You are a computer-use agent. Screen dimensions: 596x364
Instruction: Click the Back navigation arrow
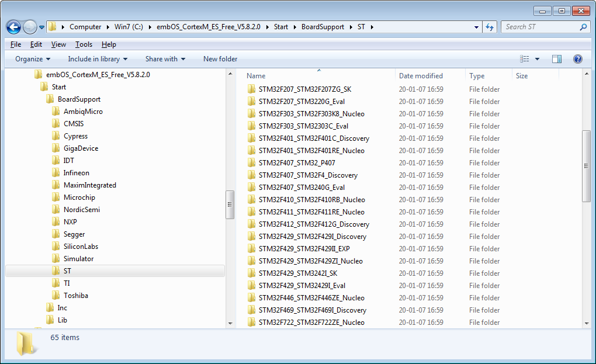click(13, 27)
